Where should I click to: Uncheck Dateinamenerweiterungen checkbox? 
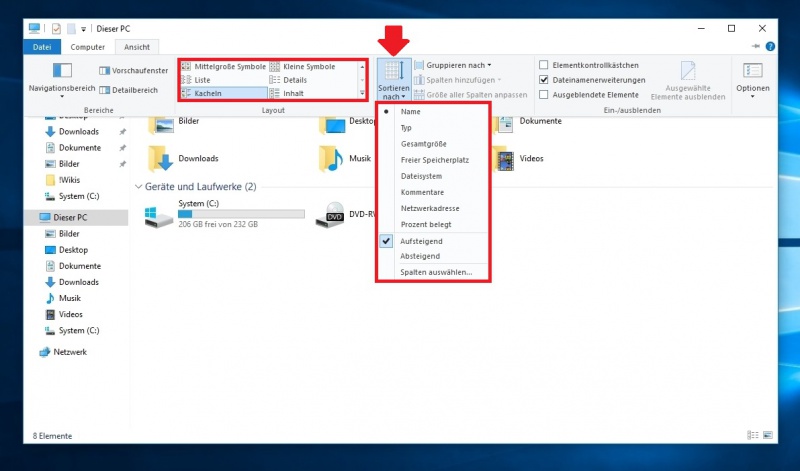coord(544,80)
